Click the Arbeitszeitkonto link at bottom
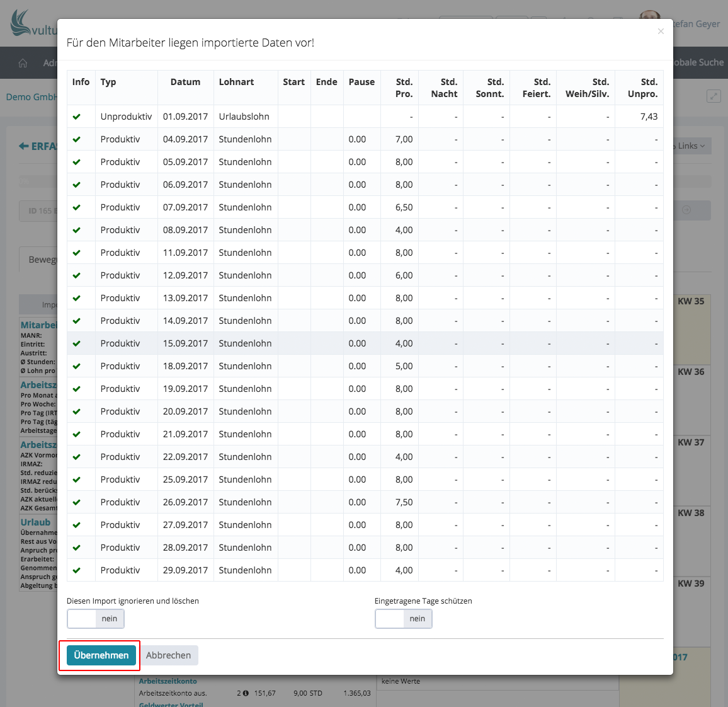The image size is (728, 707). point(168,681)
